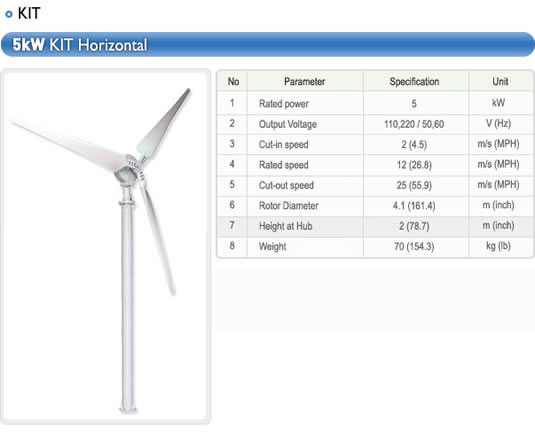Select the highlighted Height at Hub row
This screenshot has width=535, height=438.
pos(375,226)
